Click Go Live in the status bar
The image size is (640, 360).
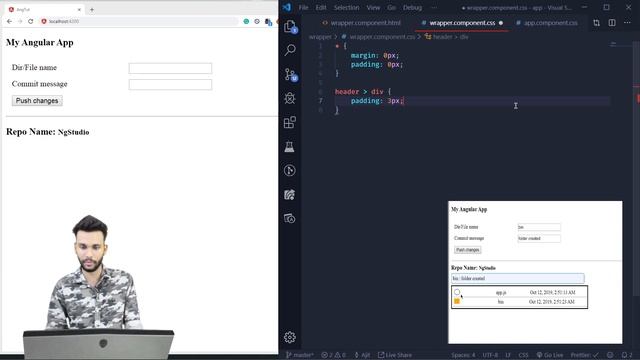(550, 355)
